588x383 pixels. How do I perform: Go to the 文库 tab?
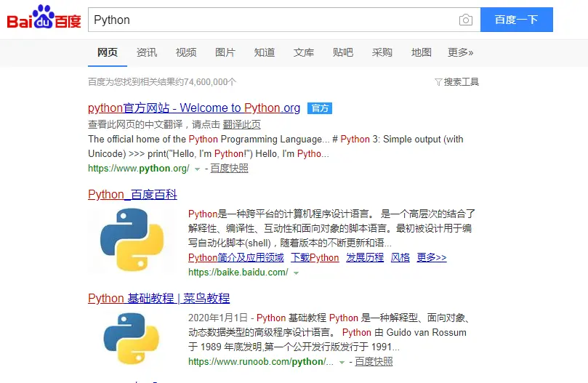click(x=303, y=52)
